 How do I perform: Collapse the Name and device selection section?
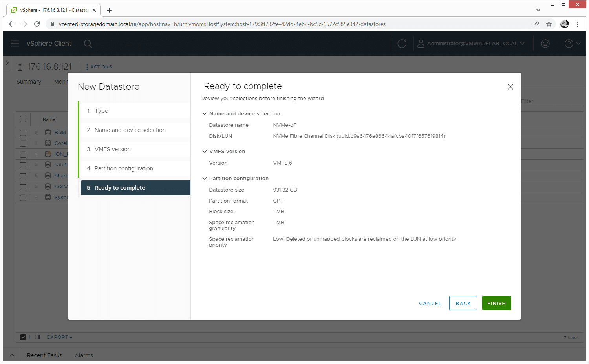click(x=204, y=114)
